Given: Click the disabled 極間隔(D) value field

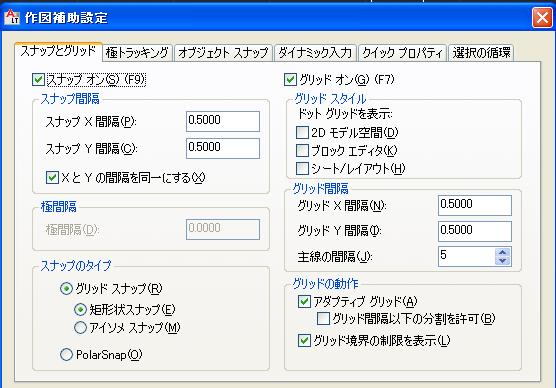Looking at the screenshot, I should click(x=223, y=229).
